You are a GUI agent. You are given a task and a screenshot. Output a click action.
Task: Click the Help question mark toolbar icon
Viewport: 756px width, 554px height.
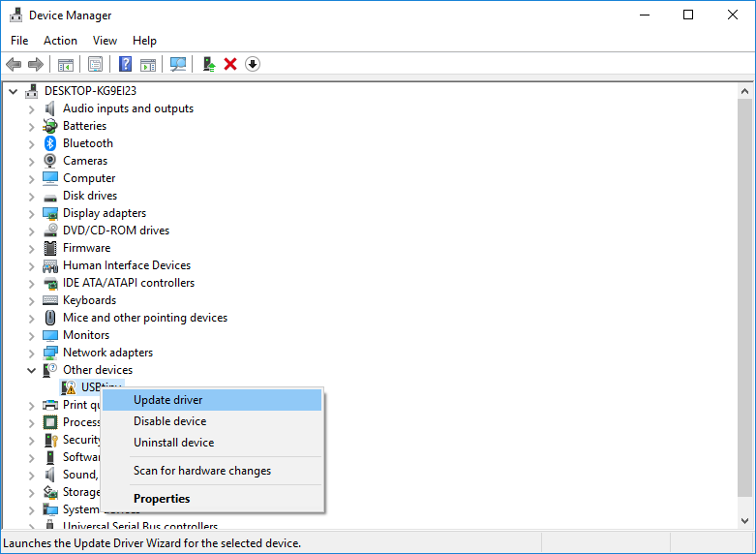[x=125, y=64]
